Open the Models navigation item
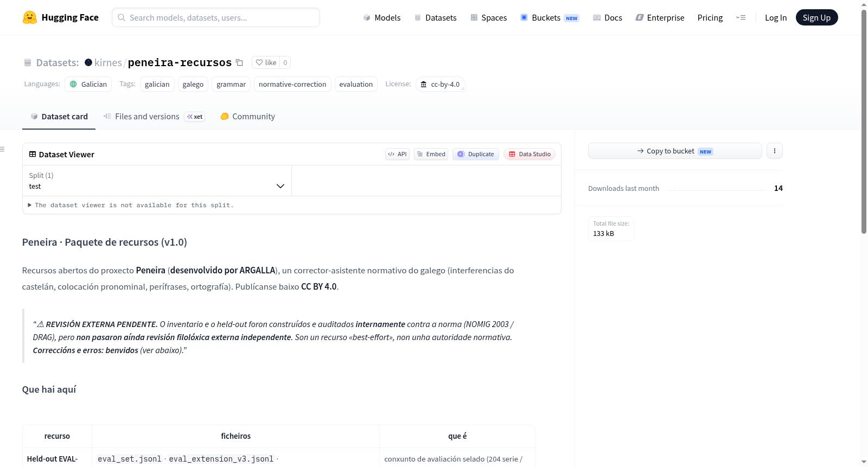 pyautogui.click(x=382, y=17)
